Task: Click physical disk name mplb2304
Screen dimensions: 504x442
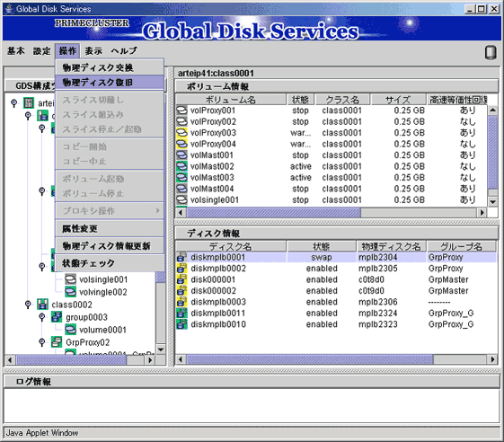Action: pyautogui.click(x=377, y=257)
